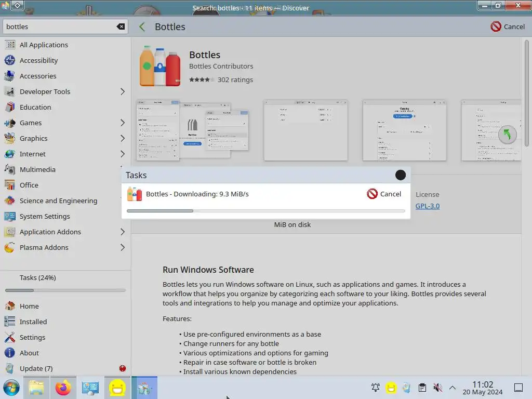The image size is (532, 399).
Task: Open Firefox from the taskbar
Action: pyautogui.click(x=63, y=388)
